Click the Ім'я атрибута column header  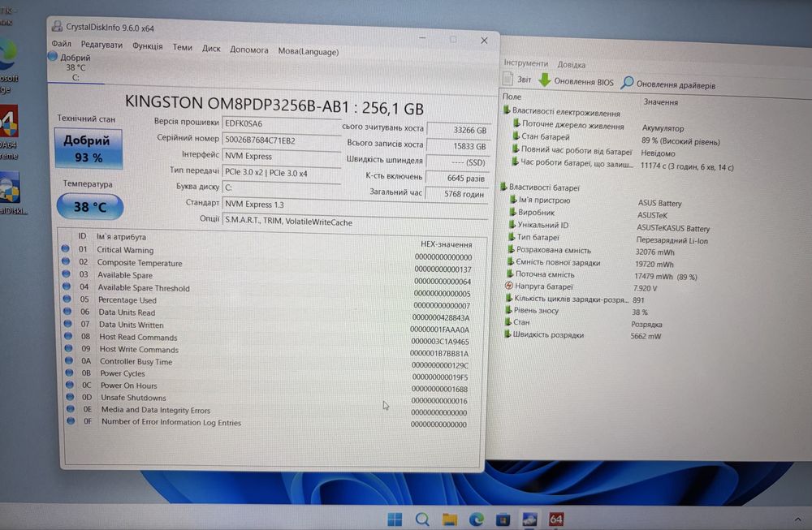tap(121, 236)
